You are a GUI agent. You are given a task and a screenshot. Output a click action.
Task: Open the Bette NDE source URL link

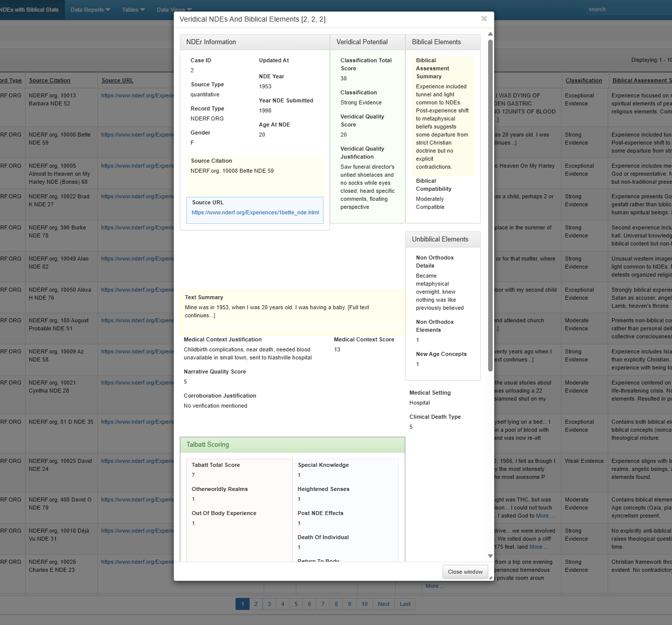(255, 212)
